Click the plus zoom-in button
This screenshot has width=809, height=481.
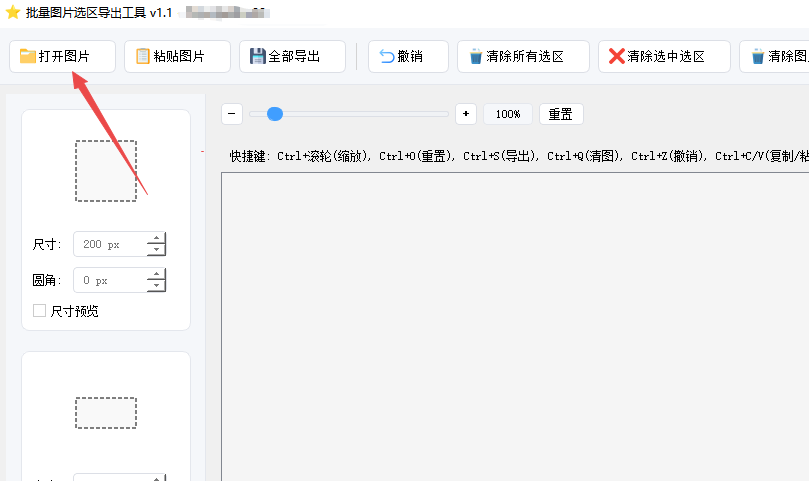[x=465, y=114]
